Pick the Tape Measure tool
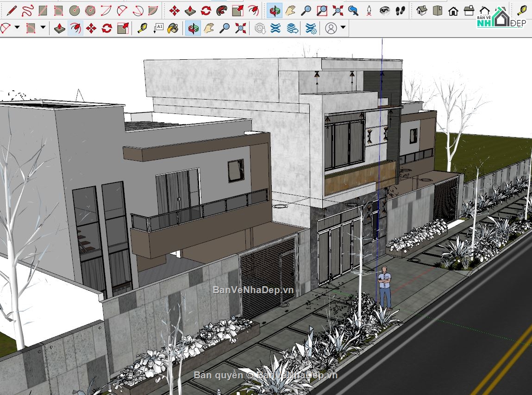 pos(143,28)
